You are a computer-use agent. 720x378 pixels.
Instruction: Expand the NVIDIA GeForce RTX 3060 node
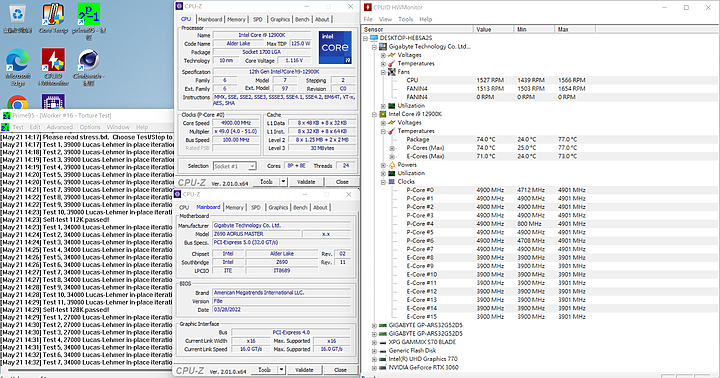pyautogui.click(x=374, y=367)
